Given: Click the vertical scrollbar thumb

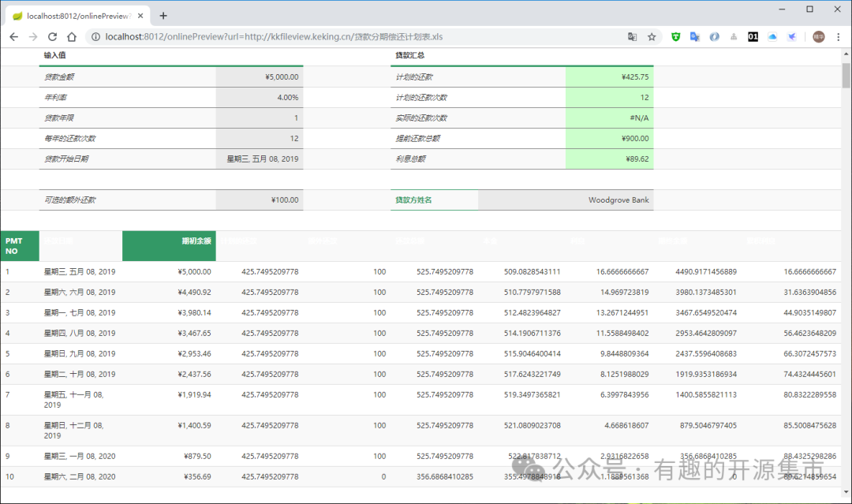Looking at the screenshot, I should click(846, 75).
